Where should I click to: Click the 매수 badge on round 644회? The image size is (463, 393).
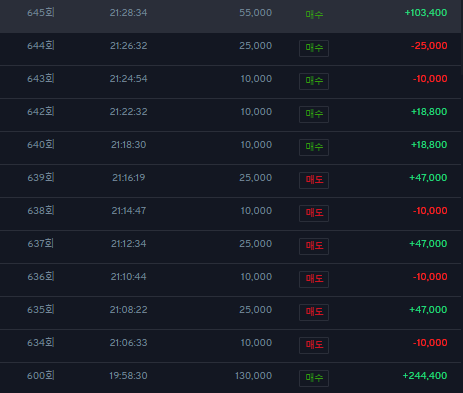(314, 48)
